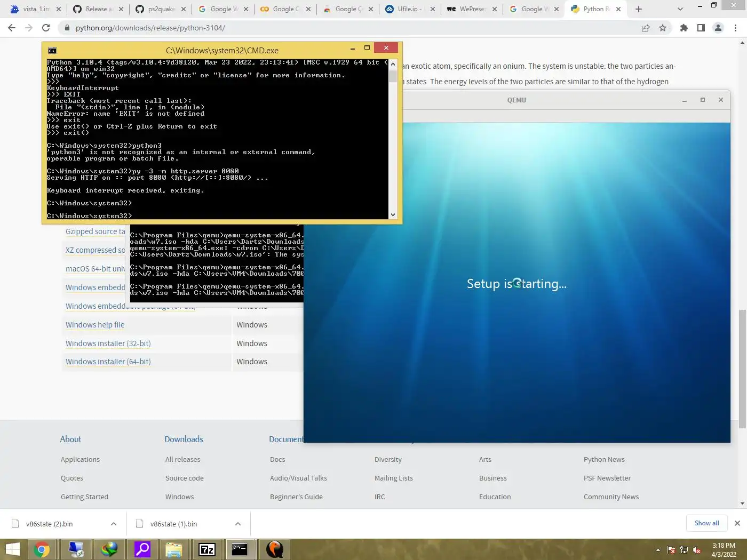The width and height of the screenshot is (747, 560).
Task: Expand options chevron for v86state (1).bin
Action: (238, 524)
